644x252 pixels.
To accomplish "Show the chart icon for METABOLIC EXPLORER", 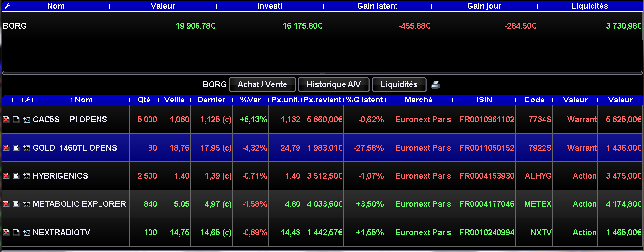I will pos(27,204).
